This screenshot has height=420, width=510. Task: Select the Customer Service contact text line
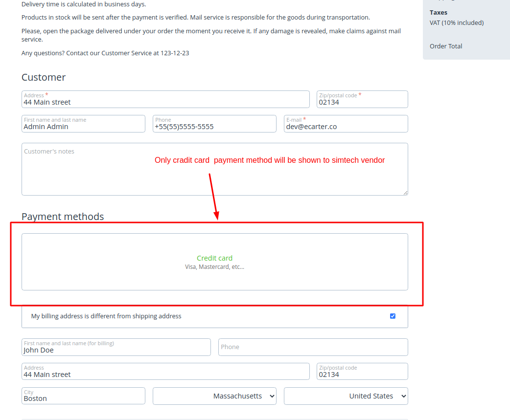(x=105, y=53)
